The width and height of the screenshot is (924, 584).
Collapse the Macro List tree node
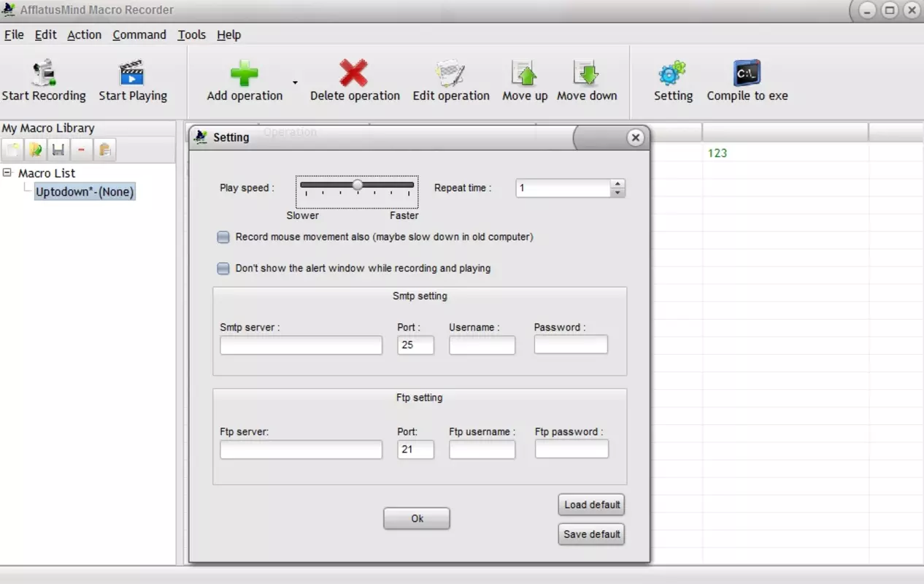tap(7, 173)
